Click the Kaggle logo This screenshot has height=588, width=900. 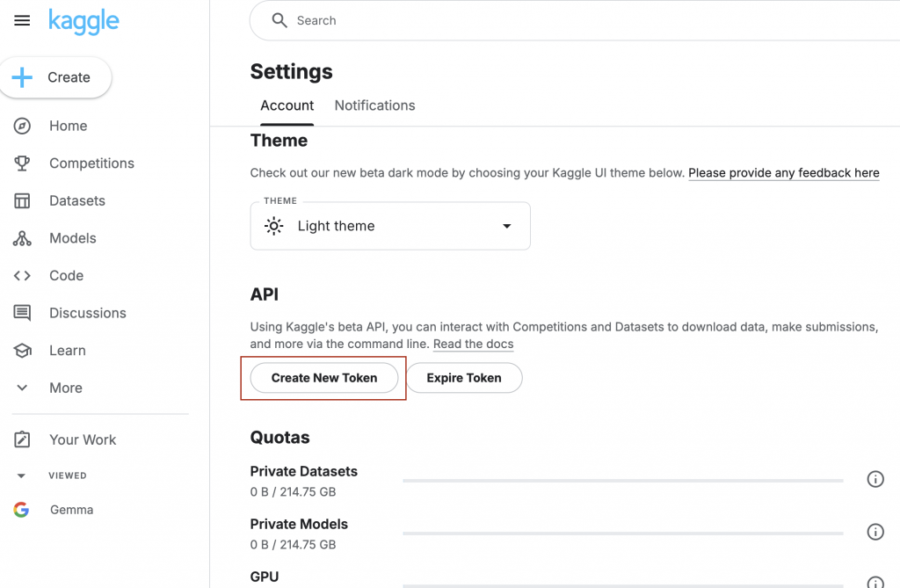coord(83,20)
